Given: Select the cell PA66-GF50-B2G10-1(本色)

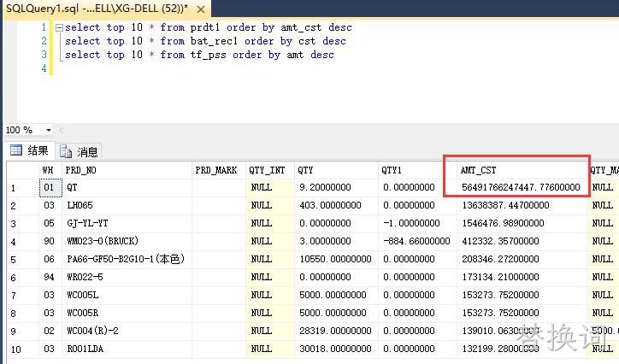Looking at the screenshot, I should pos(127,259).
